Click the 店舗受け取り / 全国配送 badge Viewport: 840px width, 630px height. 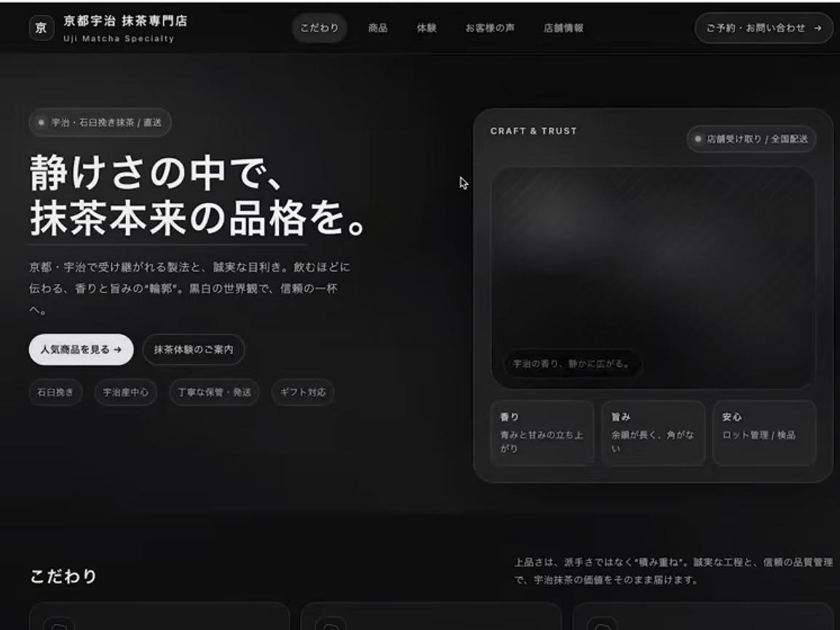[x=751, y=139]
